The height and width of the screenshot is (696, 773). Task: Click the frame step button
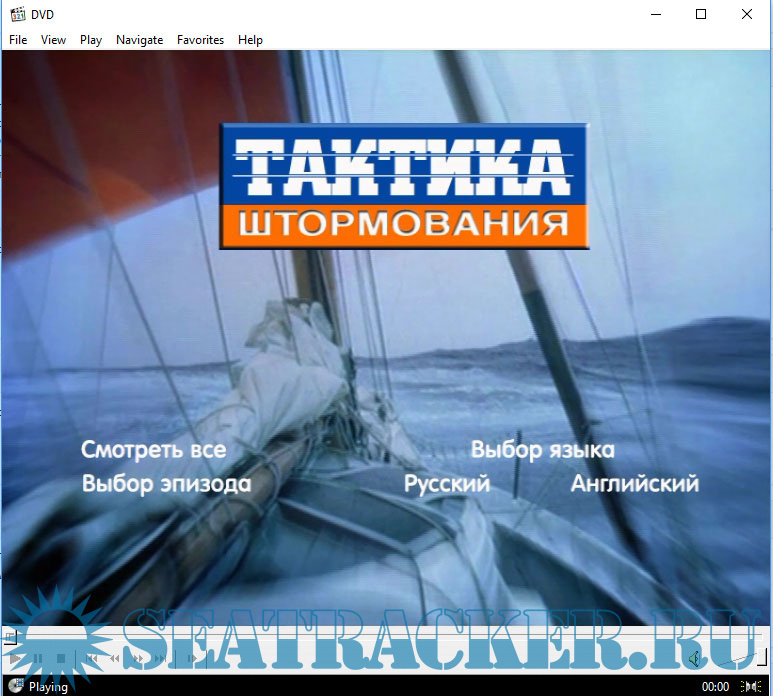pyautogui.click(x=191, y=659)
